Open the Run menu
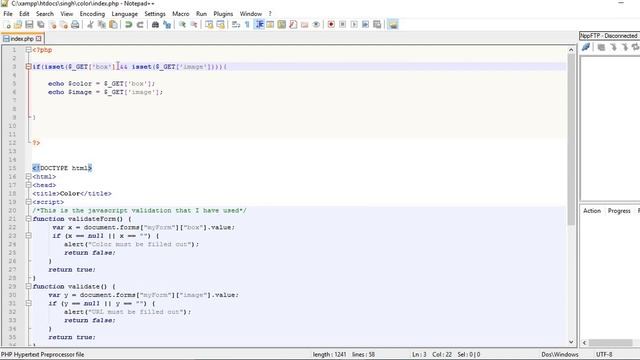 pos(201,13)
